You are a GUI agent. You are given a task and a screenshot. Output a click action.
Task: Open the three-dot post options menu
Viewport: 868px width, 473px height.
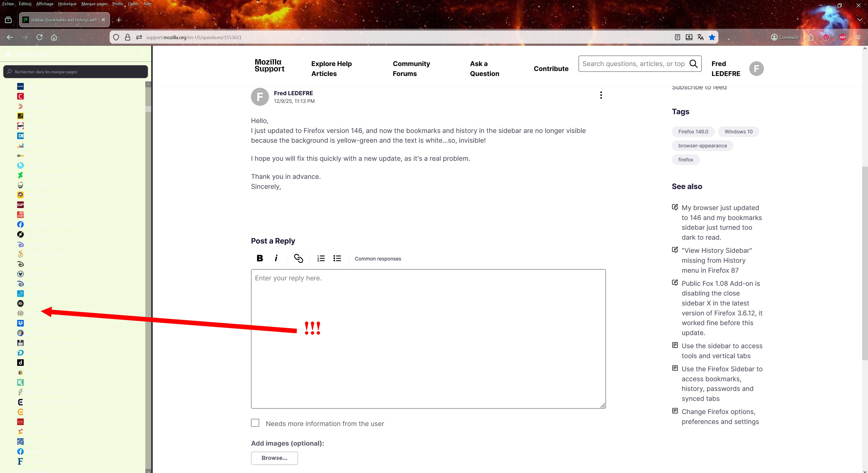tap(601, 95)
